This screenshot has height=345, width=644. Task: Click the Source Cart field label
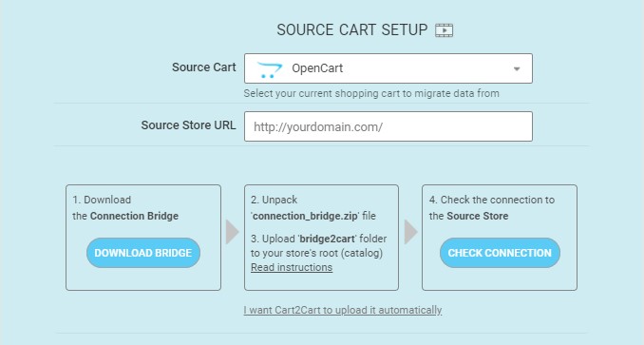click(203, 67)
